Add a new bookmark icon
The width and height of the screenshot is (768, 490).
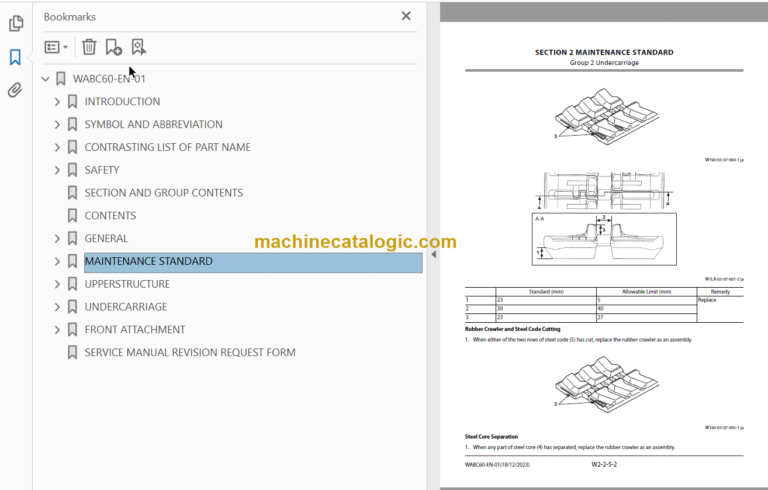114,47
